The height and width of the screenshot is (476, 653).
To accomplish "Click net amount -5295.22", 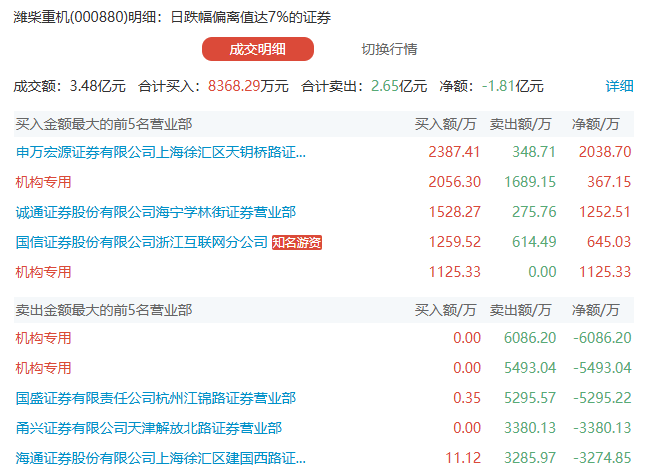I will tap(602, 398).
